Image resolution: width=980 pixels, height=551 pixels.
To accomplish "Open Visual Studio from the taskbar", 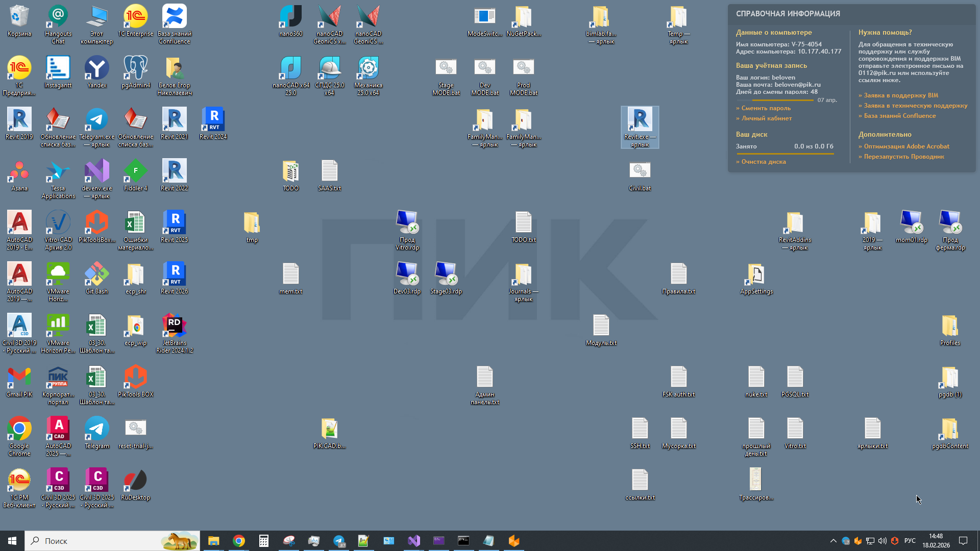I will 413,541.
